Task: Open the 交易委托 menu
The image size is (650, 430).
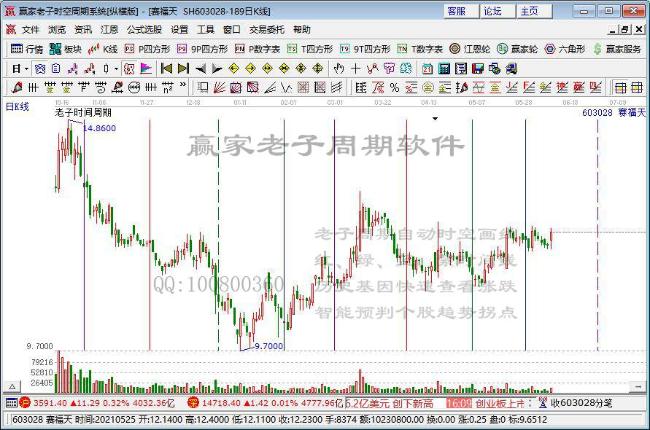Action: (267, 29)
